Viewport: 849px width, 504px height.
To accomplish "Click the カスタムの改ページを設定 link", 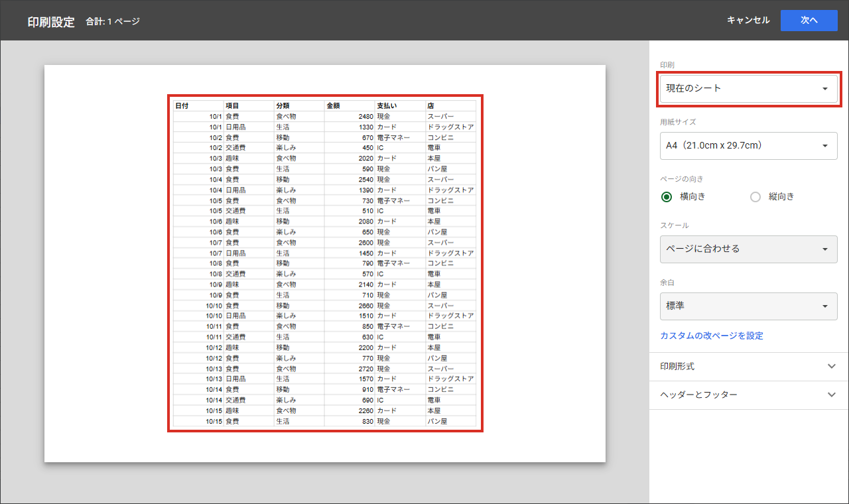I will point(712,336).
